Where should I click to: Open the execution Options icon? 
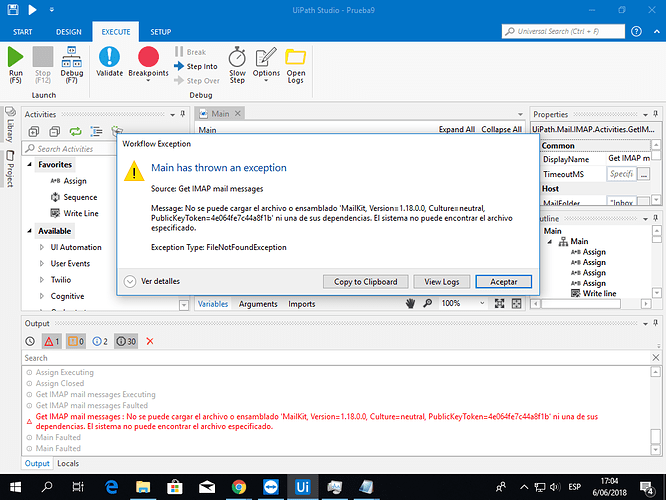tap(266, 57)
